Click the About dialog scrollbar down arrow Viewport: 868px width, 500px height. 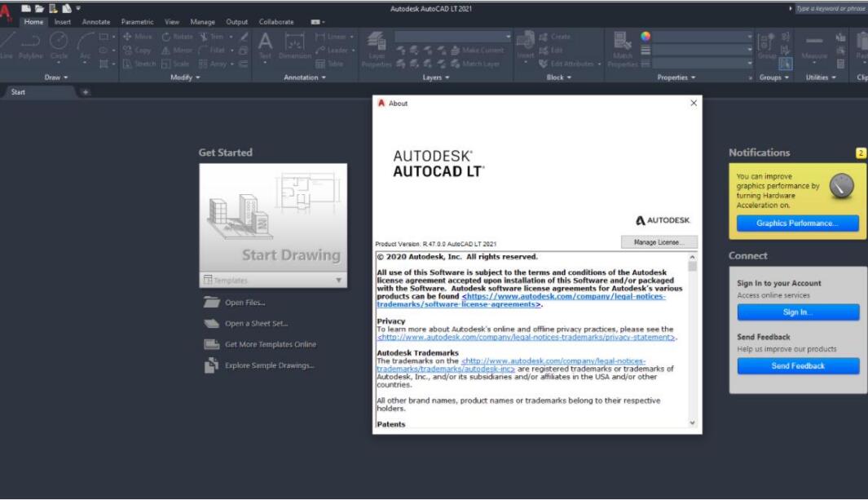[692, 423]
